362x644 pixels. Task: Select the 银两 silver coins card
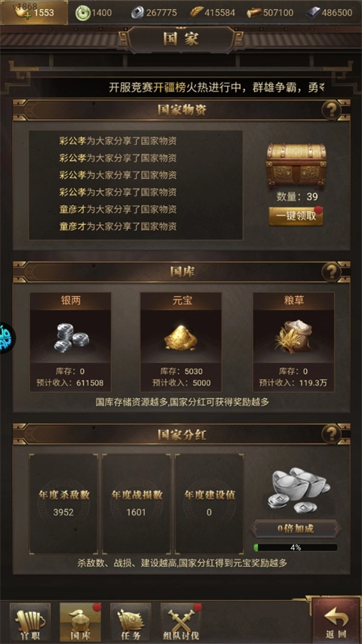70,342
